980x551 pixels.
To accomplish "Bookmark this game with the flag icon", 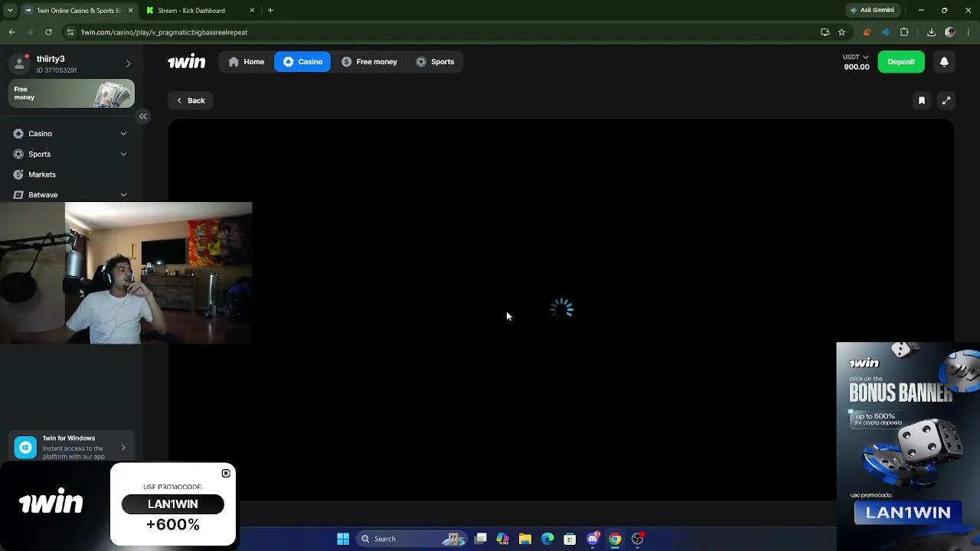I will pos(922,100).
